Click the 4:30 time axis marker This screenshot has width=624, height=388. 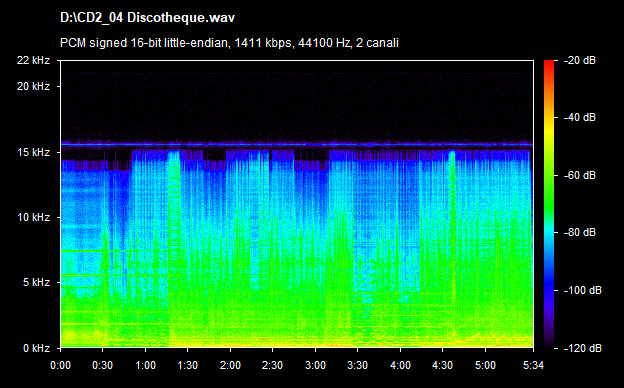tap(443, 365)
